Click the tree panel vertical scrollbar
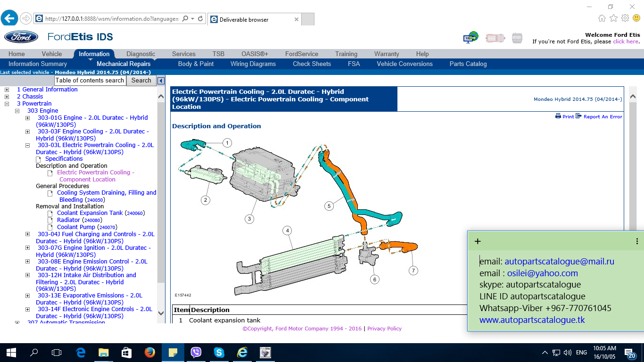The image size is (644, 362). (161, 205)
